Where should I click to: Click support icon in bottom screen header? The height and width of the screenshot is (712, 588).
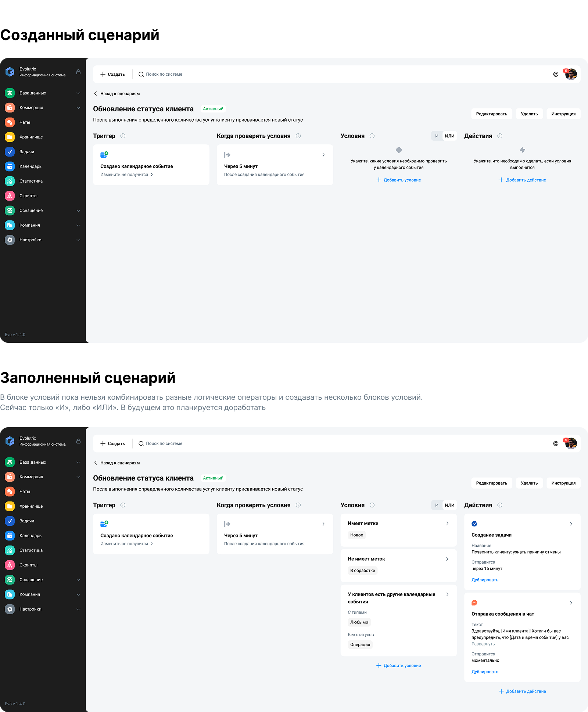[556, 443]
